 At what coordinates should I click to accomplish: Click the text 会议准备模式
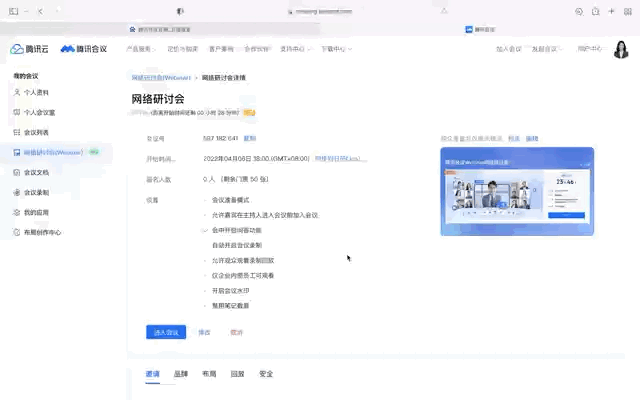[231, 200]
